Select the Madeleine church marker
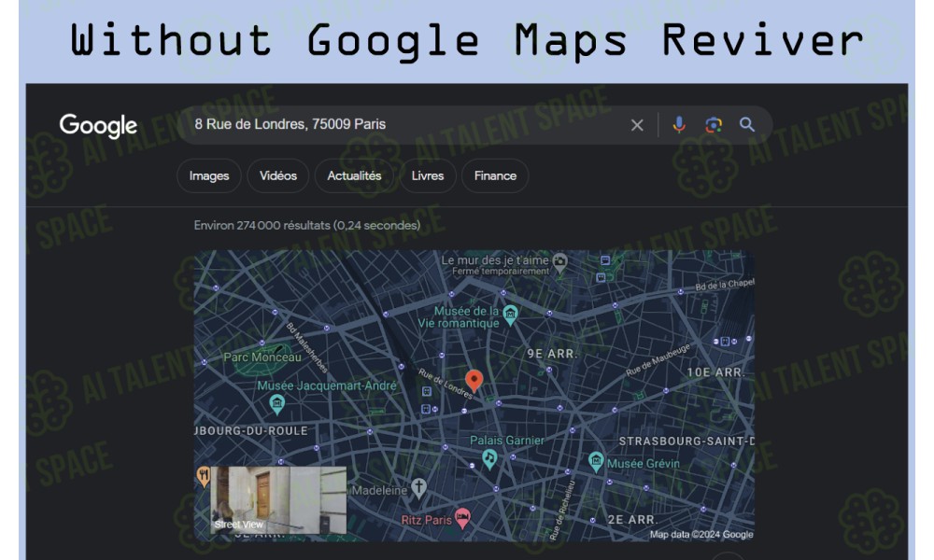Image resolution: width=934 pixels, height=560 pixels. click(x=418, y=488)
